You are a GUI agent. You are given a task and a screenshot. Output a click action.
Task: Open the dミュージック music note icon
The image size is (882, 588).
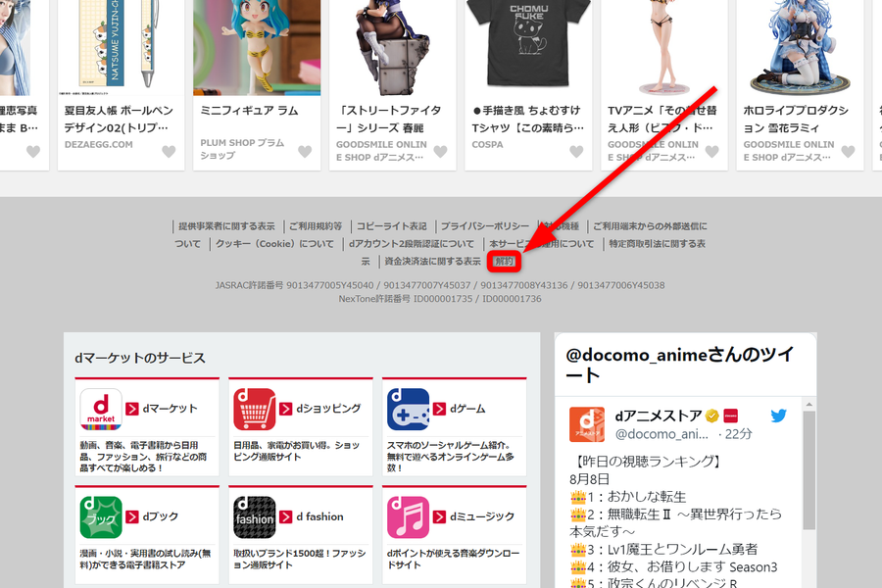(408, 517)
